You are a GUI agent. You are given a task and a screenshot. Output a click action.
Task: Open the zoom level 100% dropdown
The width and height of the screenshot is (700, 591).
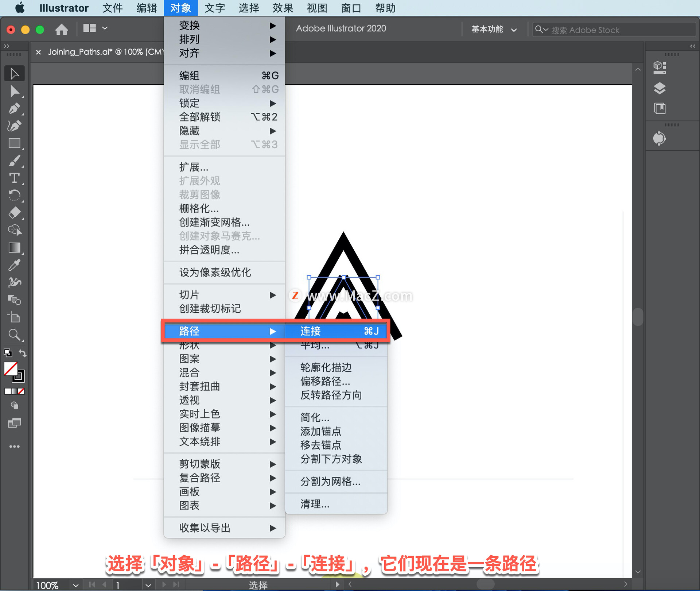point(75,585)
